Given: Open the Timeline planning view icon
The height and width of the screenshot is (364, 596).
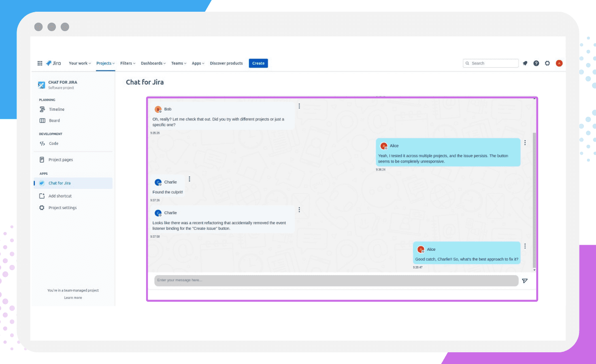Looking at the screenshot, I should click(42, 109).
